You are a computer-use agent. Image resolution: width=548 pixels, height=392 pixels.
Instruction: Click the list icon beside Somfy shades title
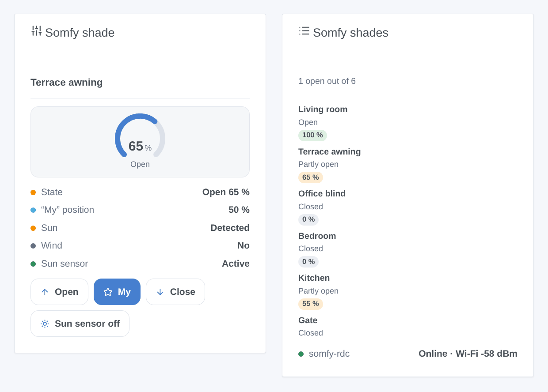(304, 30)
